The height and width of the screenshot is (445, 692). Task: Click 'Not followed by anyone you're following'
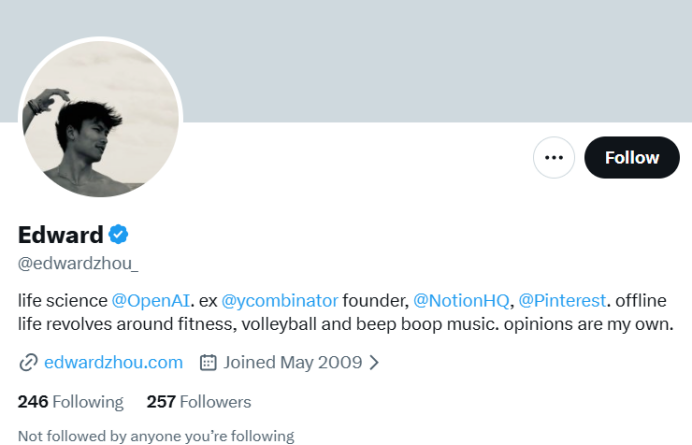pyautogui.click(x=156, y=436)
